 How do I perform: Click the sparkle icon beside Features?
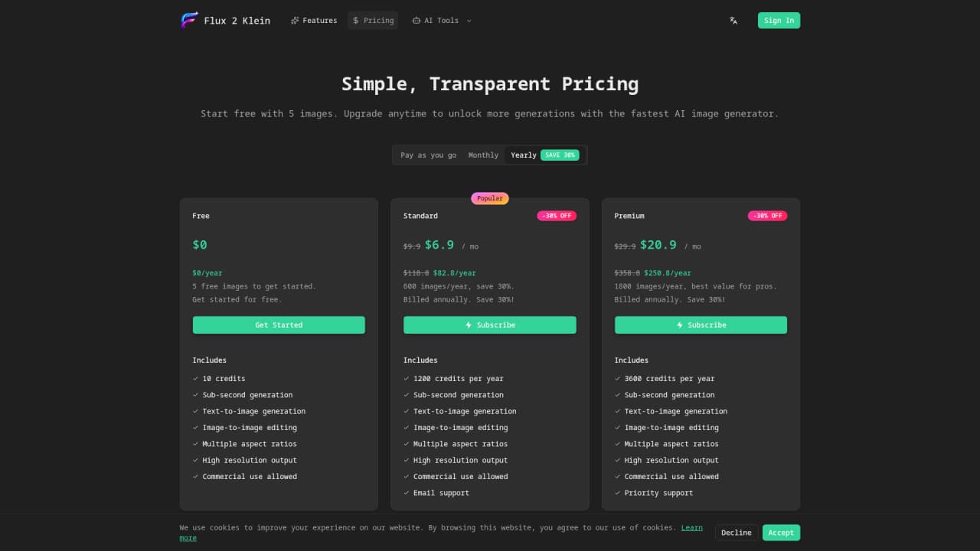click(x=295, y=21)
